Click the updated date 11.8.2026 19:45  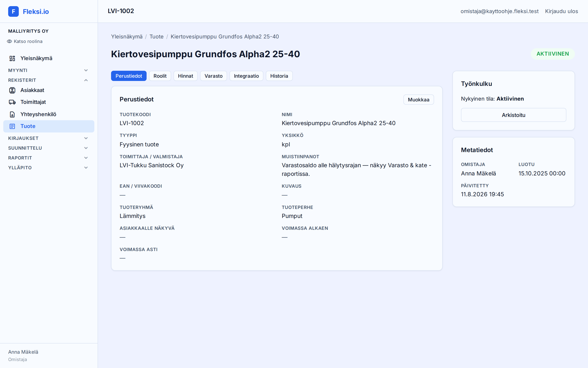(482, 194)
